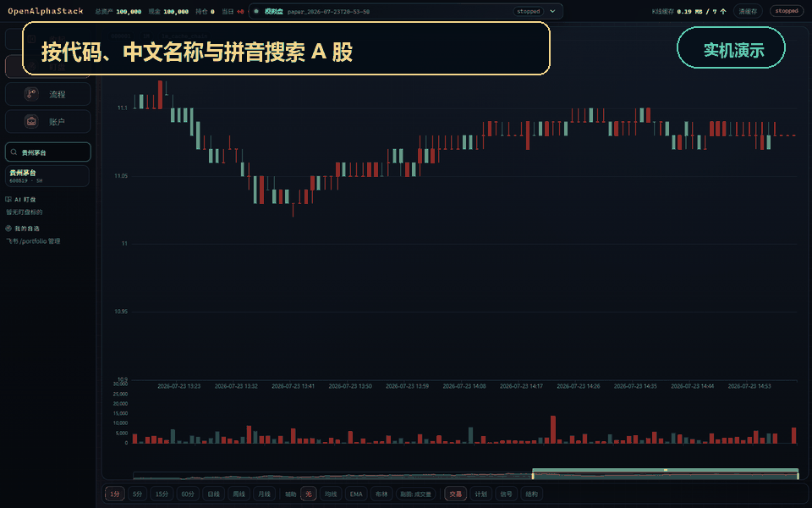The image size is (812, 508).
Task: Click the search magnifier icon
Action: pos(14,152)
